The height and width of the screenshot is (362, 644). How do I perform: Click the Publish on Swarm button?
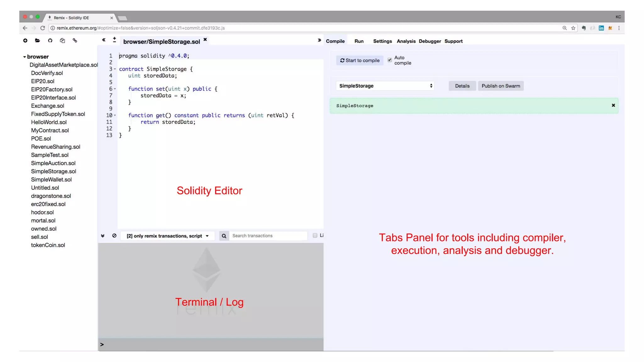(501, 86)
